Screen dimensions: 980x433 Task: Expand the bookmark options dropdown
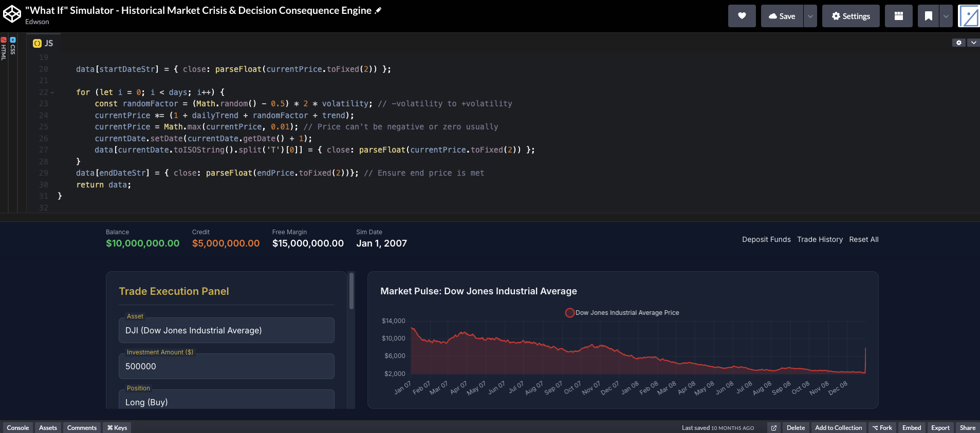coord(946,16)
